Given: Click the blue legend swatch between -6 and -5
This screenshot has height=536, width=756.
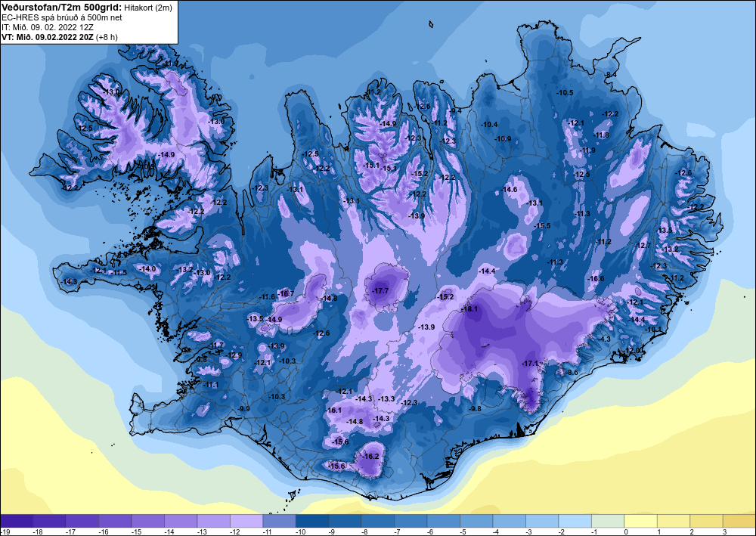Looking at the screenshot, I should (x=444, y=521).
